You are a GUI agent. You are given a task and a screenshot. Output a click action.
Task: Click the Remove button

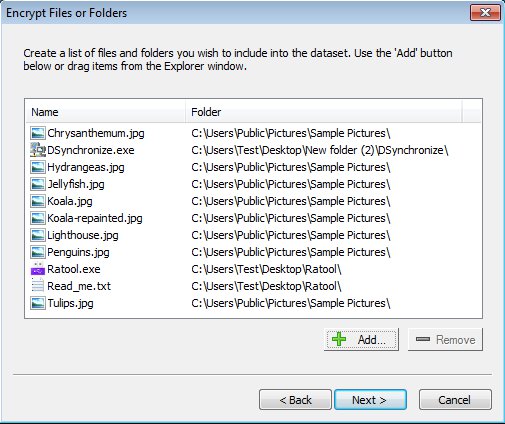445,340
